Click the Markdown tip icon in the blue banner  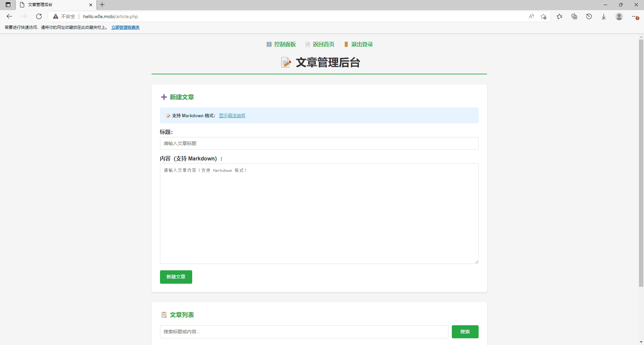(x=168, y=115)
